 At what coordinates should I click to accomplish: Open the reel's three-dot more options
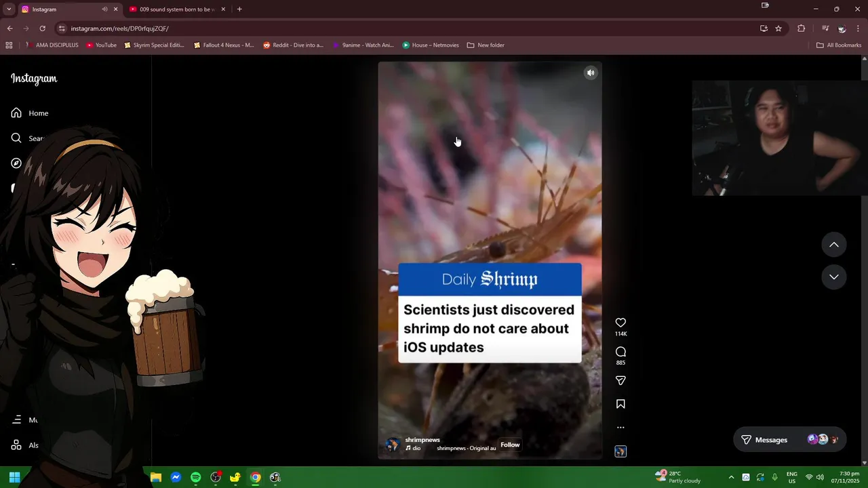[x=620, y=428]
